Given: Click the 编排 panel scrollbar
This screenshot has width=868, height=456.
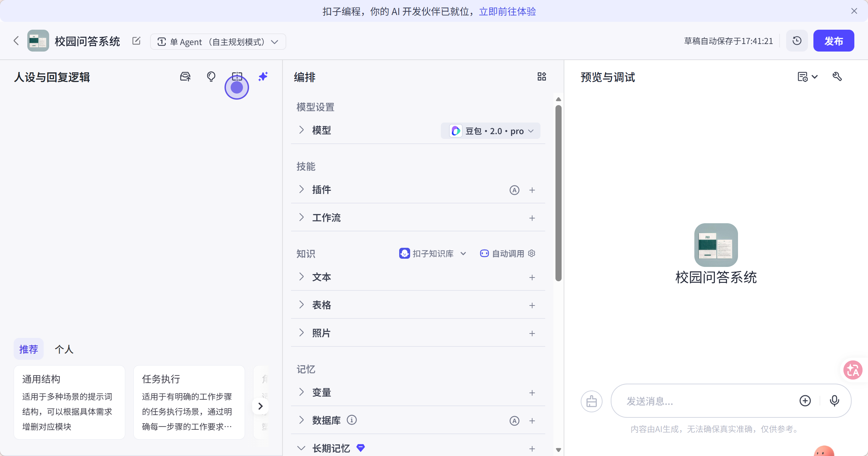Looking at the screenshot, I should point(559,193).
